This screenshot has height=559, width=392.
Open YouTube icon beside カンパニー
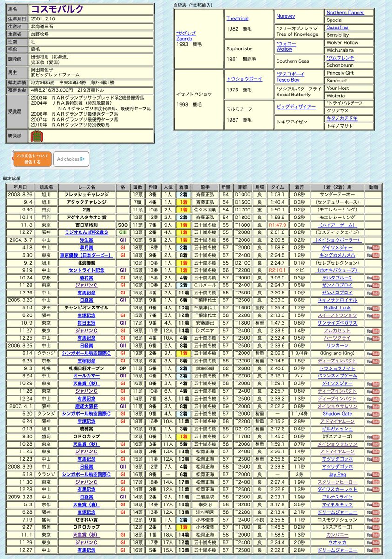click(373, 535)
